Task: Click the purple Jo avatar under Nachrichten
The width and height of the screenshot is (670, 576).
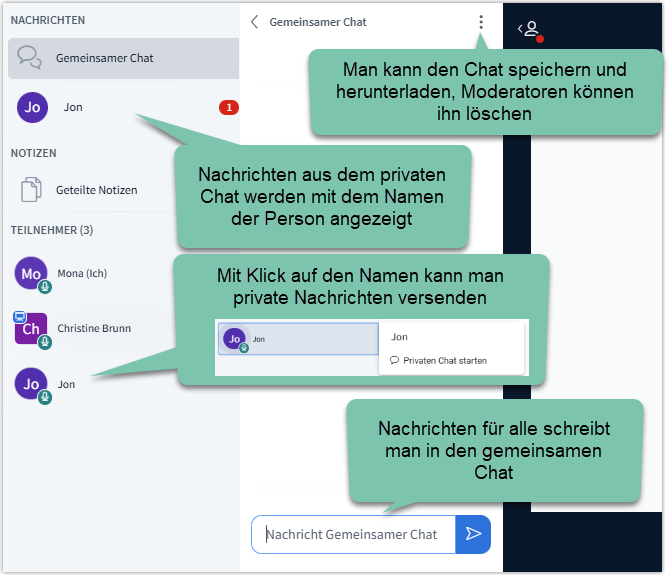Action: pos(32,107)
